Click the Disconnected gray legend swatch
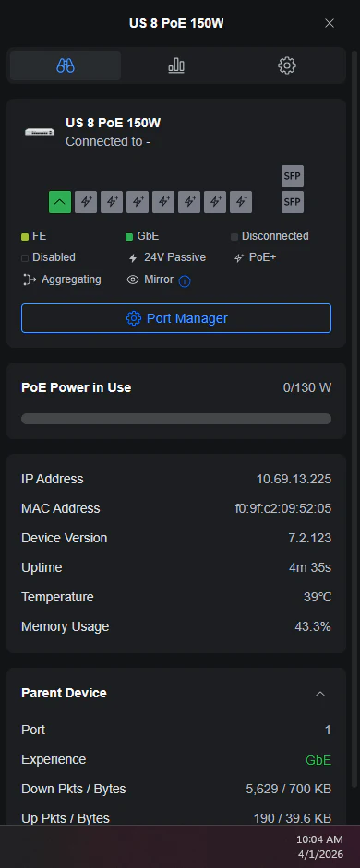Image resolution: width=360 pixels, height=868 pixels. point(234,237)
